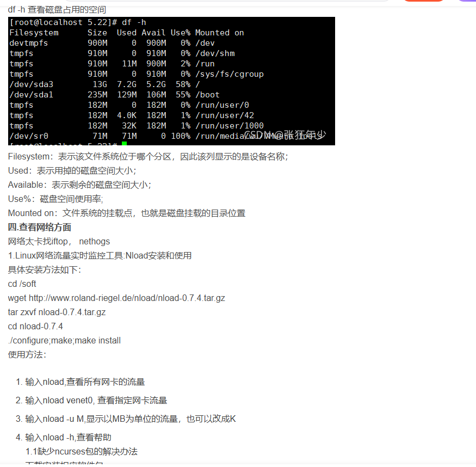Click the line "1.1缺少ncurses包的解决办法"

[82, 452]
